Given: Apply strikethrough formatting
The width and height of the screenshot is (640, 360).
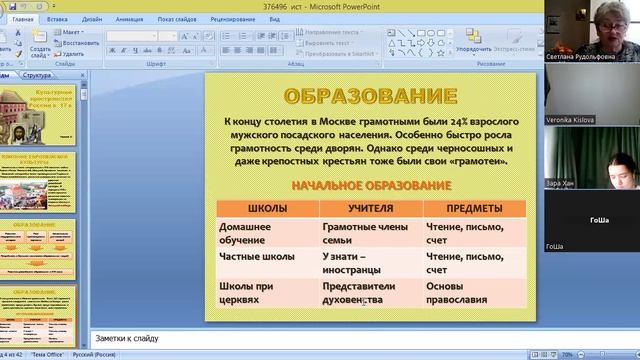Looking at the screenshot, I should pos(147,51).
